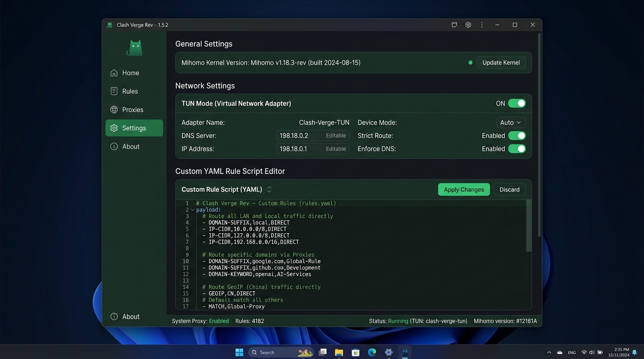Open Task View from the taskbar
This screenshot has width=644, height=359.
click(322, 352)
